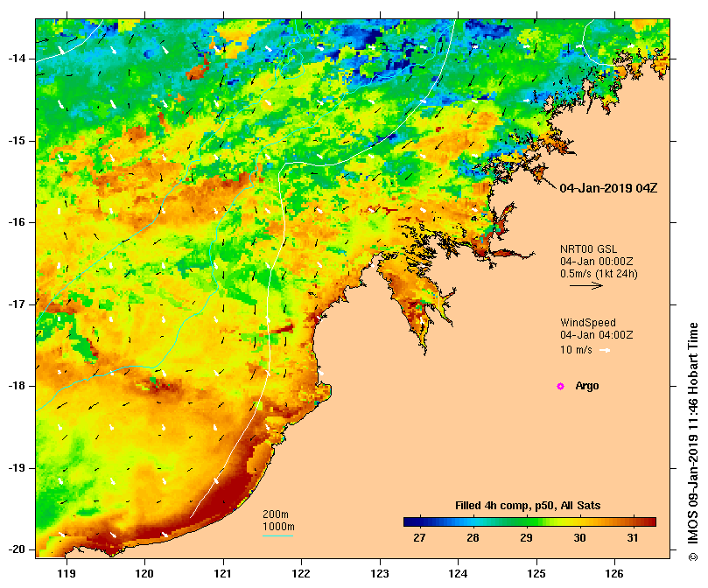708x588 pixels.
Task: Click the white 10 m/s wind arrow in legend
Action: [x=605, y=350]
